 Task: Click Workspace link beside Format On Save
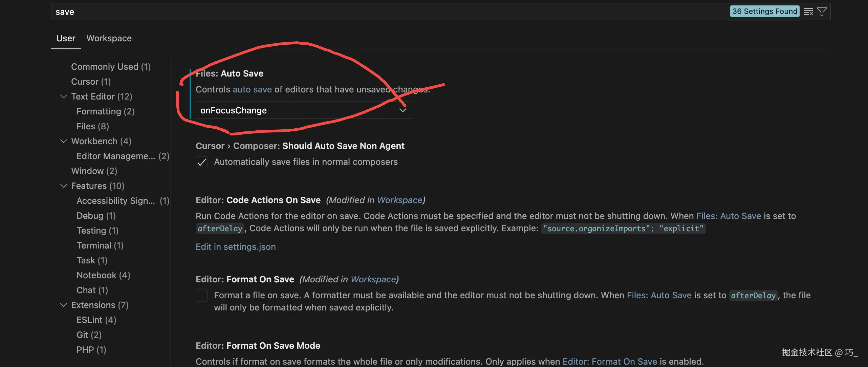point(373,279)
